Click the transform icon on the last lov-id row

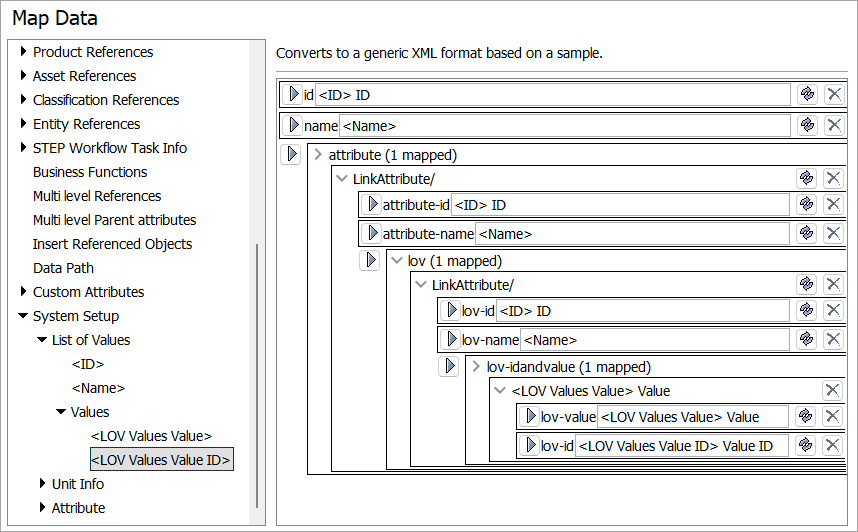[807, 445]
